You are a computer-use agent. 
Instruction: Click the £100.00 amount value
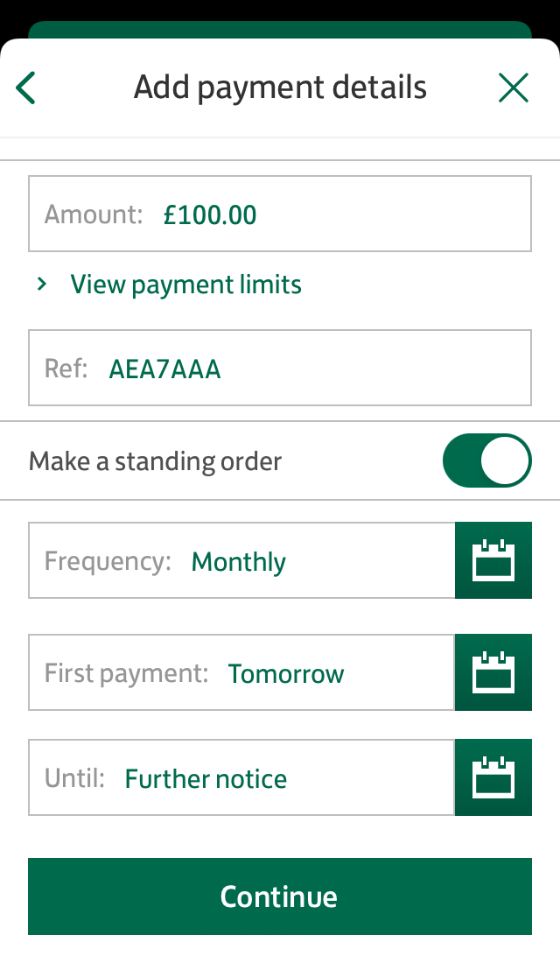click(x=210, y=214)
